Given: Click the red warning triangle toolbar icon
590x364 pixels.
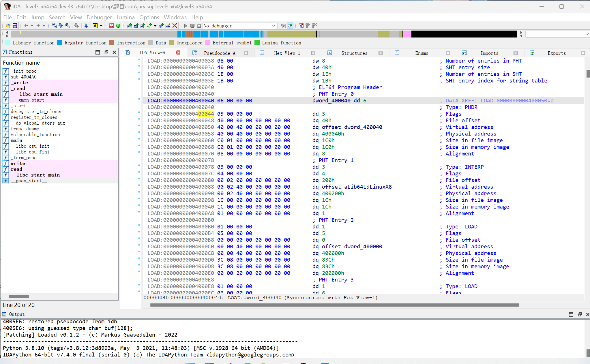Looking at the screenshot, I should tap(111, 26).
